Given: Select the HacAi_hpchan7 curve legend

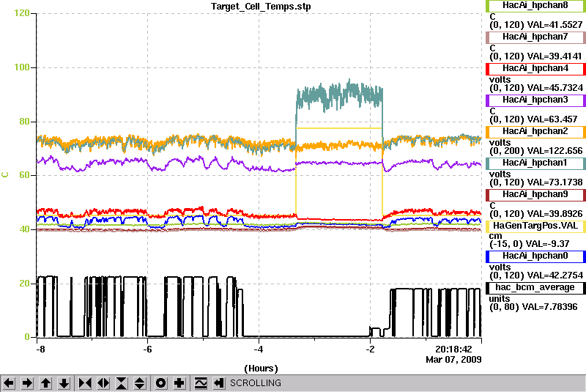Looking at the screenshot, I should pos(535,37).
